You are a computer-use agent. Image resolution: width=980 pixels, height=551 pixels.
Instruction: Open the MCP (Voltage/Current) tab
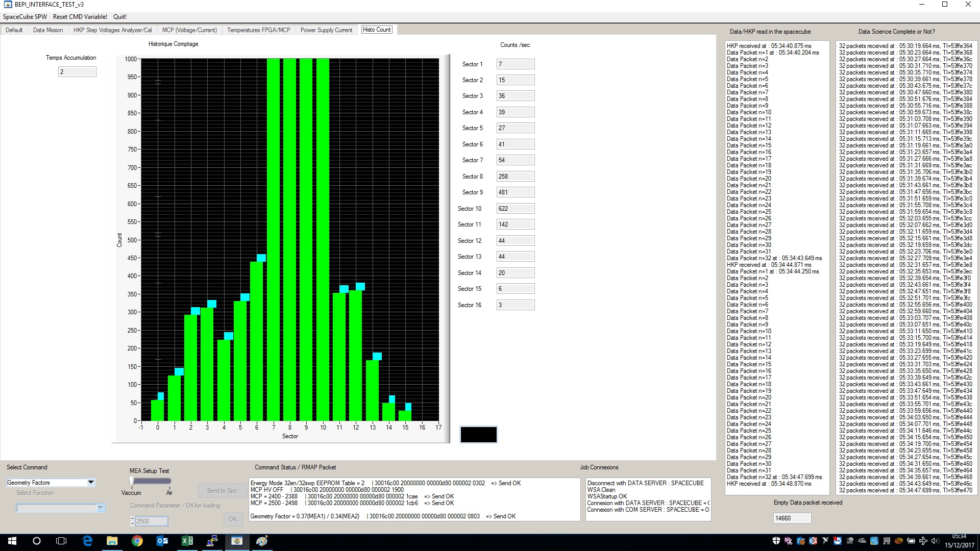coord(189,30)
